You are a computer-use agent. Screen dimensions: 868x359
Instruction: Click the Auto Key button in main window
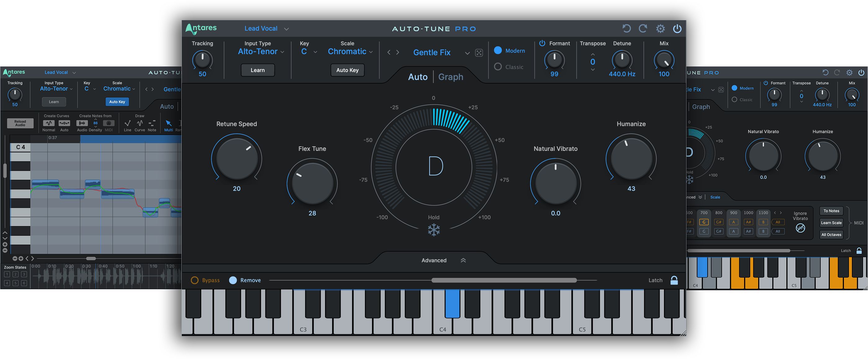click(347, 70)
